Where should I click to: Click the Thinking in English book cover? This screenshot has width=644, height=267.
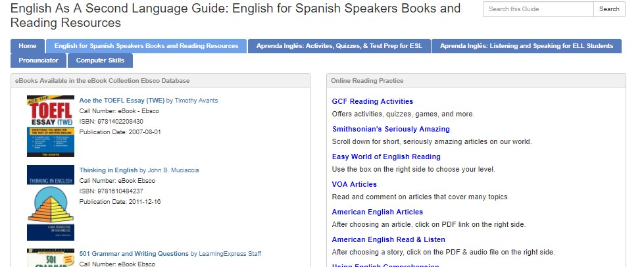click(50, 203)
